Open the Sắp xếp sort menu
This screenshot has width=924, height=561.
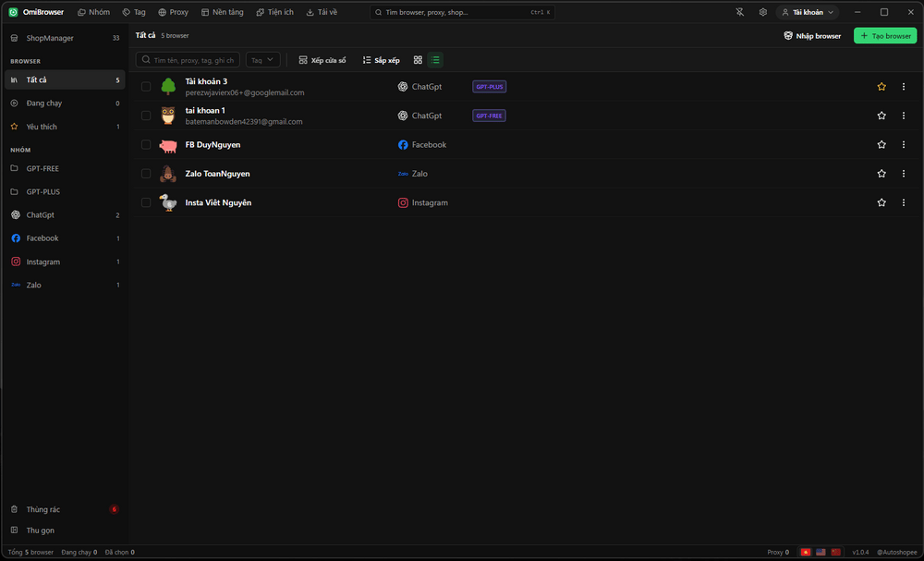coord(382,60)
